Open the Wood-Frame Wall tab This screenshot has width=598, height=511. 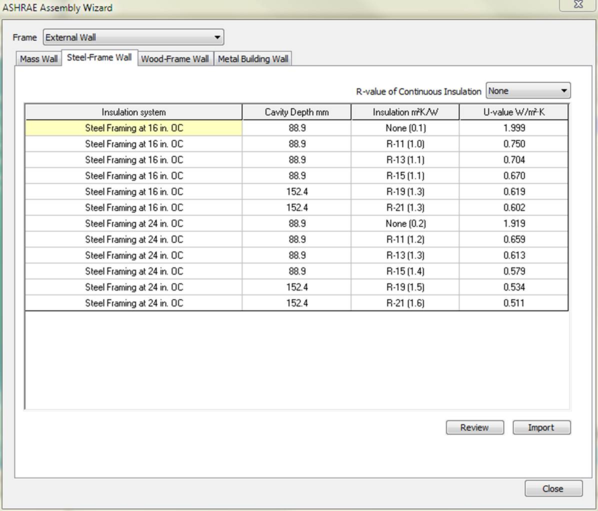tap(175, 59)
